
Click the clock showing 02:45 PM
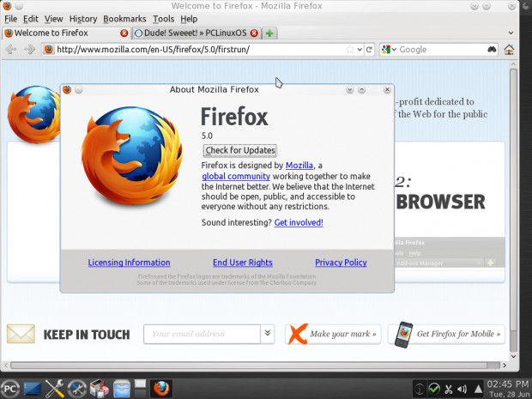coord(508,384)
